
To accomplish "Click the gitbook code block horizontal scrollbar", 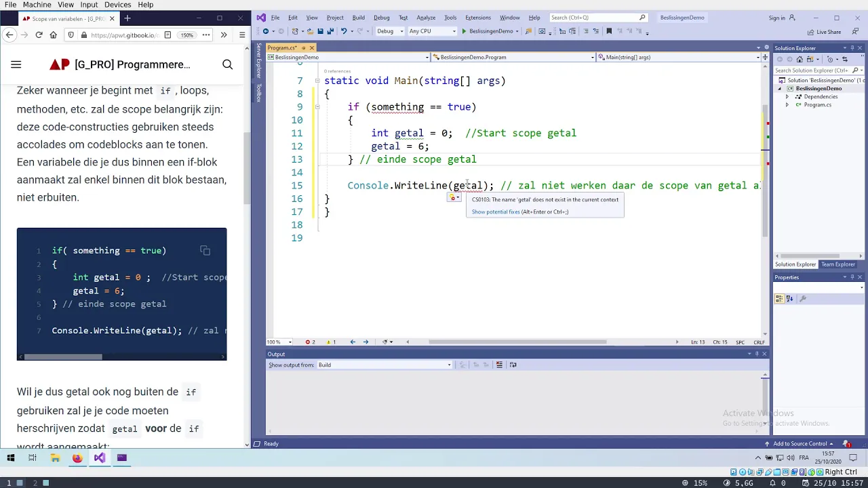I will click(x=64, y=357).
